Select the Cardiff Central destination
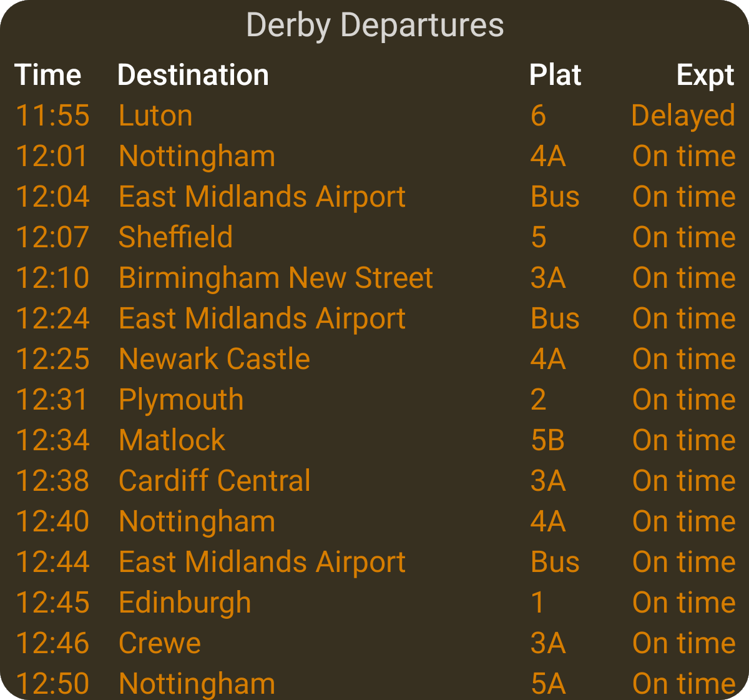 click(x=214, y=481)
